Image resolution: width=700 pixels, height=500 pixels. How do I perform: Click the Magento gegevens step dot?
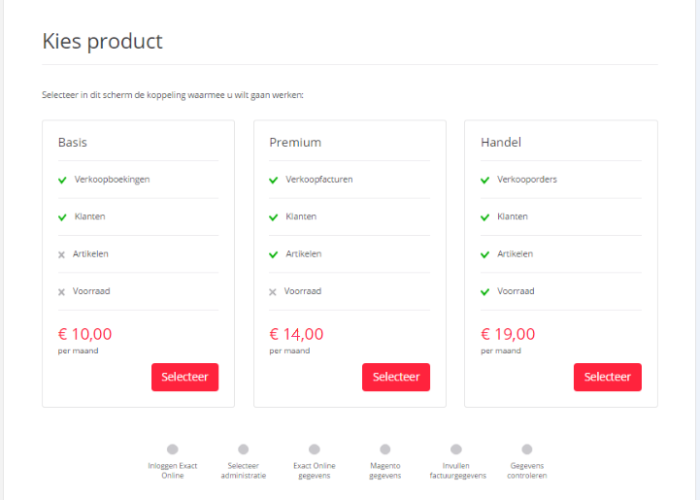pos(385,449)
